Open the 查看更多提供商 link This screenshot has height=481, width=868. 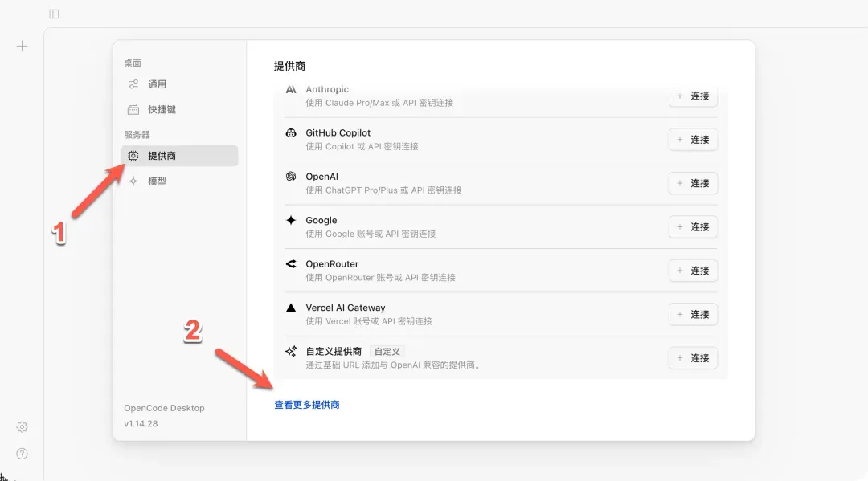pos(307,405)
